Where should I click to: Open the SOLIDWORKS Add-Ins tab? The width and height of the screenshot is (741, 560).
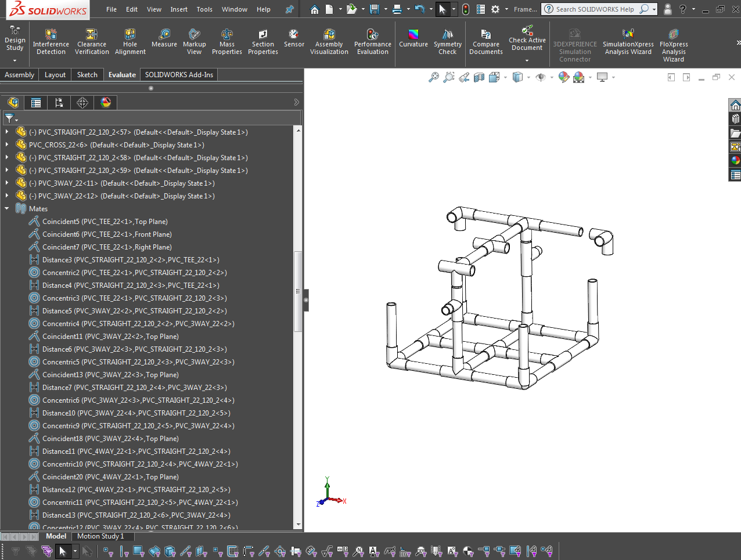179,75
